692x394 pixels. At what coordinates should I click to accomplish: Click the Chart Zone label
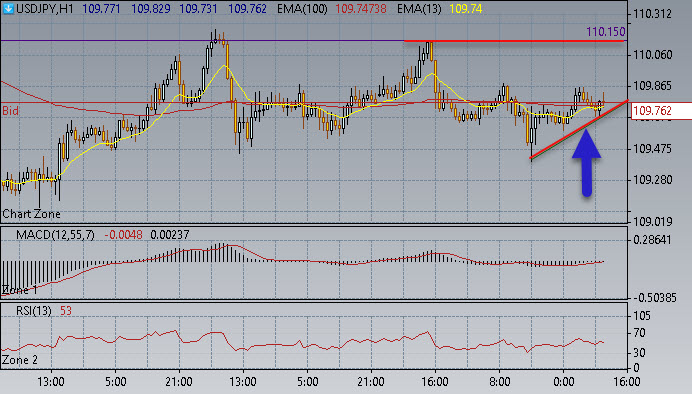point(31,214)
